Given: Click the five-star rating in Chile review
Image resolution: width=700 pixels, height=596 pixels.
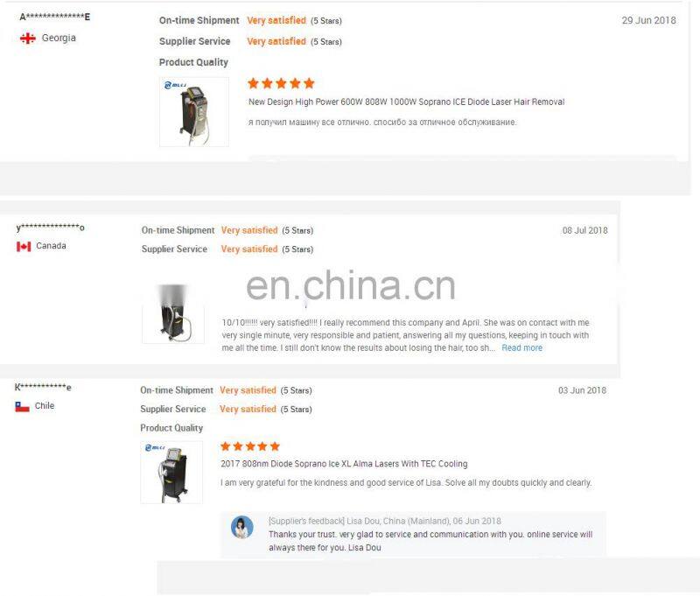Looking at the screenshot, I should point(250,446).
